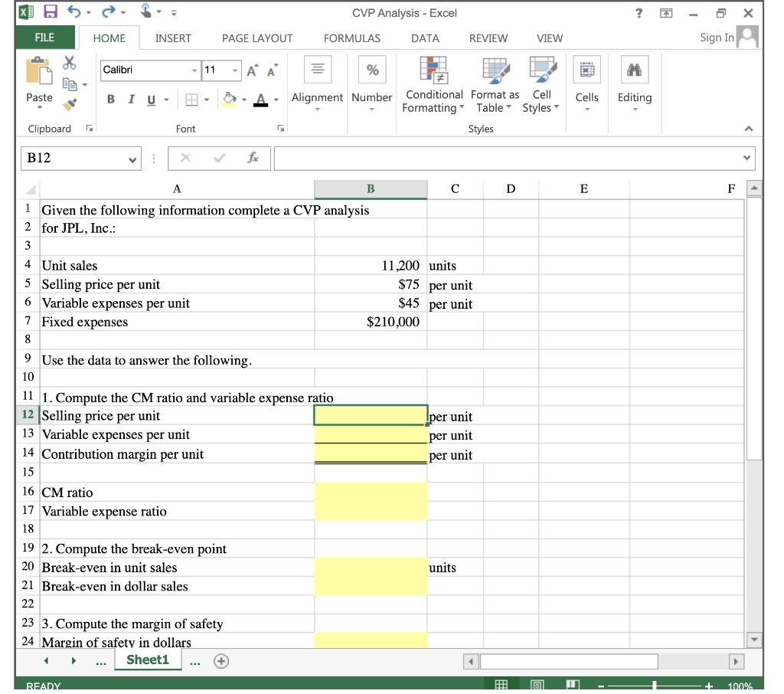Click the Paste clipboard icon
Screen dimensions: 784x694
pos(39,70)
